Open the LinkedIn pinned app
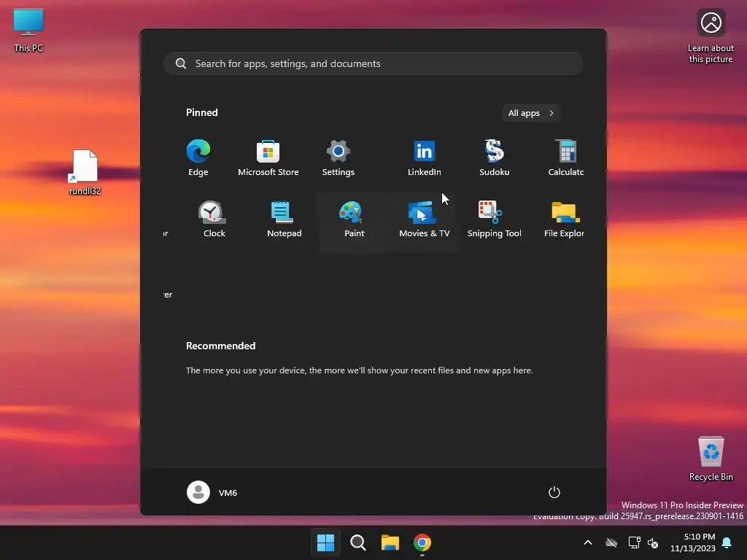Image resolution: width=747 pixels, height=560 pixels. (x=424, y=157)
